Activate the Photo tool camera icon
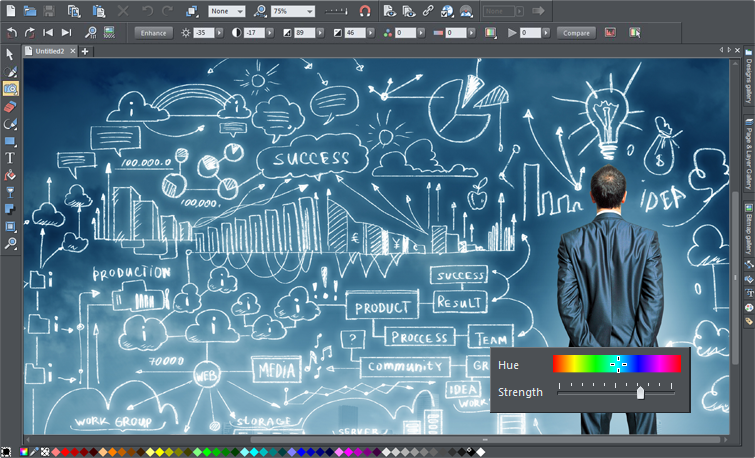This screenshot has width=755, height=458. [11, 89]
